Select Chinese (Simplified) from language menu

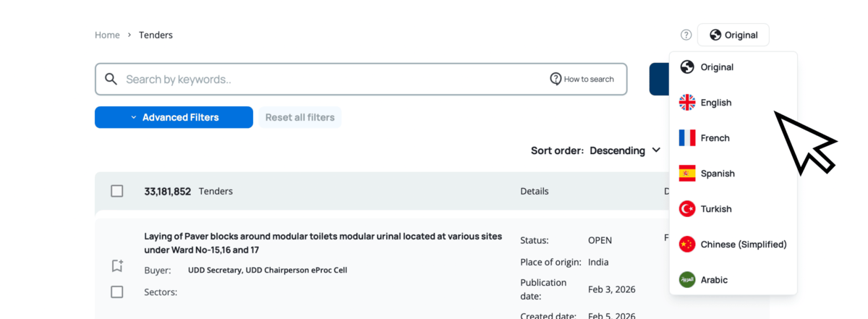743,244
